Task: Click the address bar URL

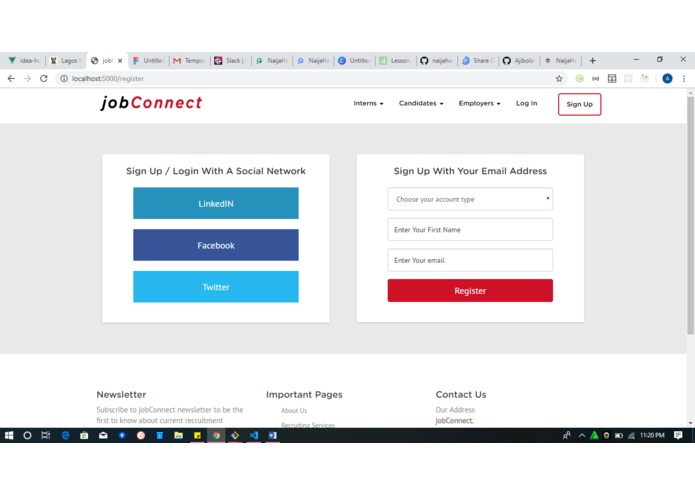Action: [x=108, y=78]
